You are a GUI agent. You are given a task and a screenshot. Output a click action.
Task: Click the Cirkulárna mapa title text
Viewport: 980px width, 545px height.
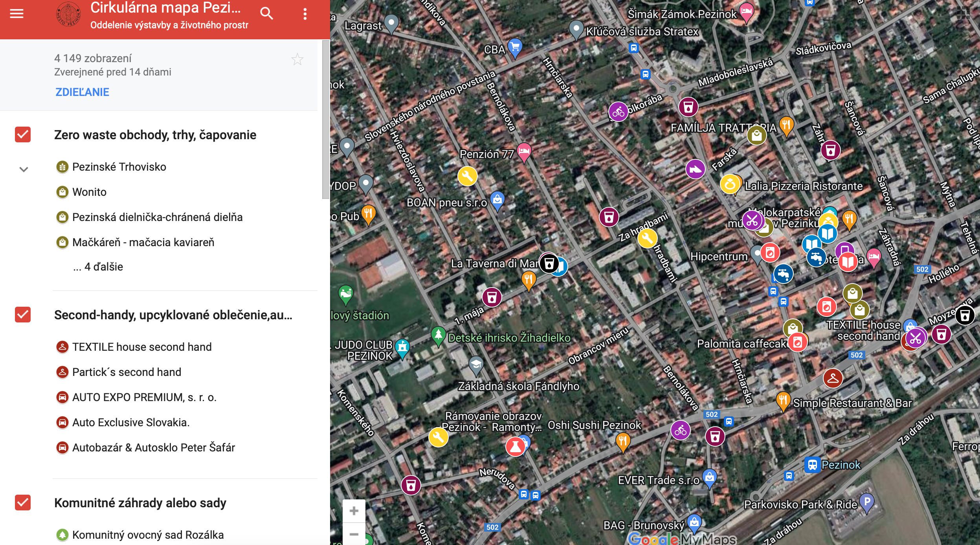(x=165, y=8)
